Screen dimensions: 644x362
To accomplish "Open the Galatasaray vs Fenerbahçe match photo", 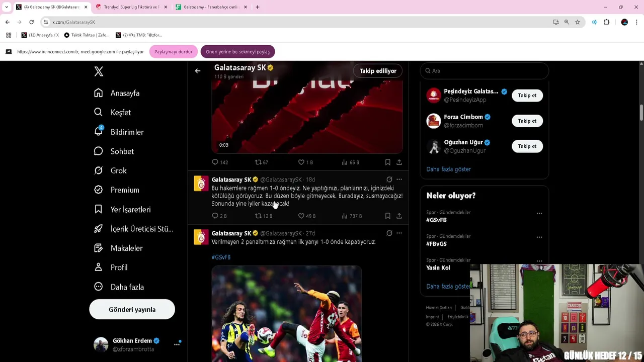I will click(286, 314).
